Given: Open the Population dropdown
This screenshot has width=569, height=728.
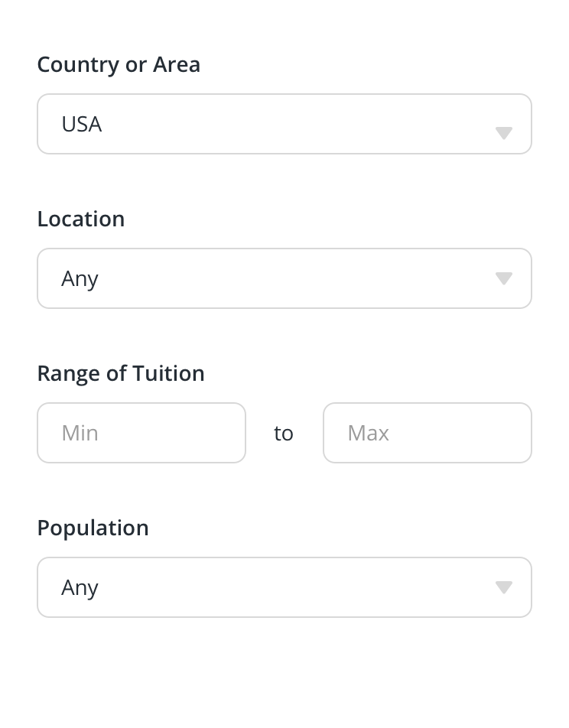Looking at the screenshot, I should pyautogui.click(x=284, y=587).
